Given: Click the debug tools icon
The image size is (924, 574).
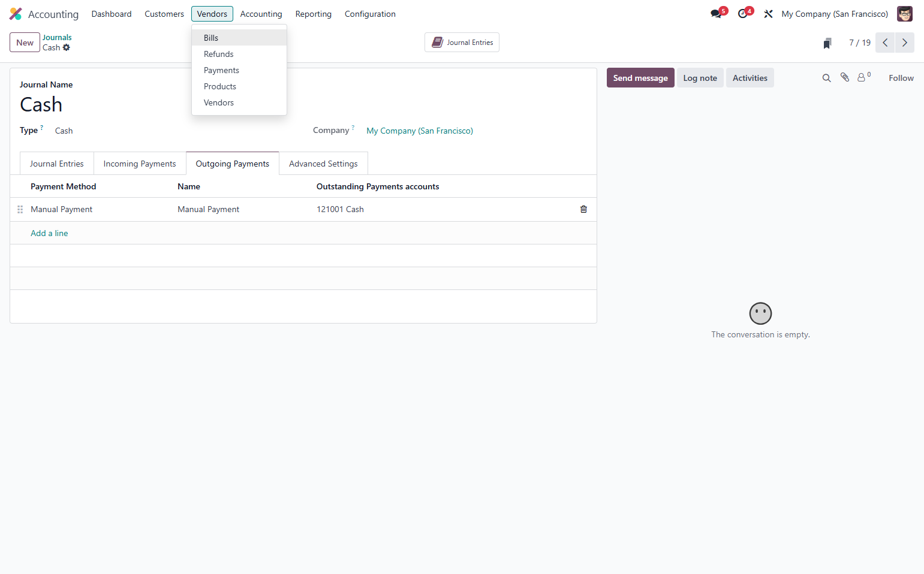Looking at the screenshot, I should pos(768,14).
